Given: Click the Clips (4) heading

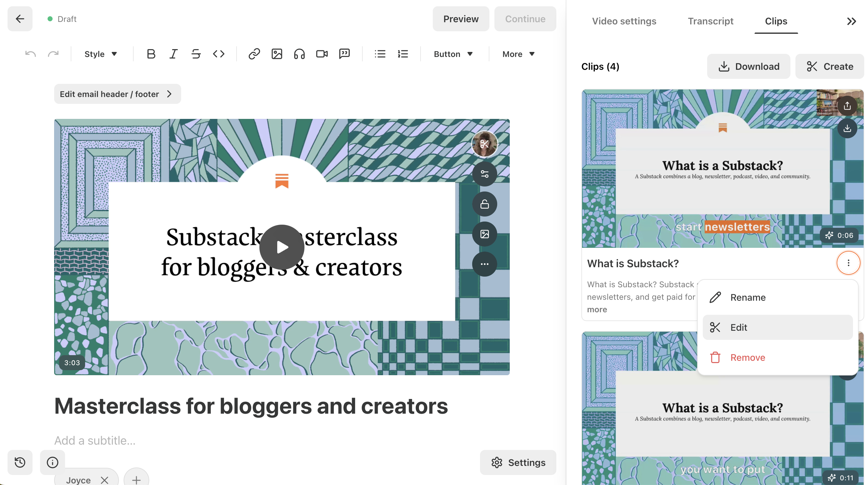Looking at the screenshot, I should coord(600,66).
